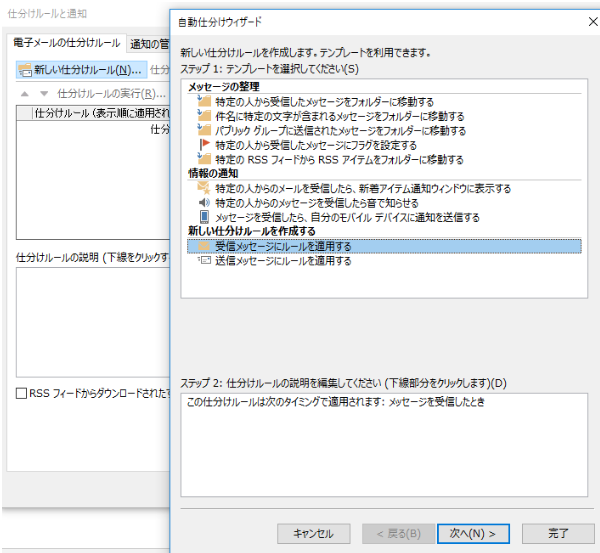The width and height of the screenshot is (600, 553).
Task: Click envelope star icon for 新着アイテム通知ウィンドウ rule
Action: (x=204, y=188)
